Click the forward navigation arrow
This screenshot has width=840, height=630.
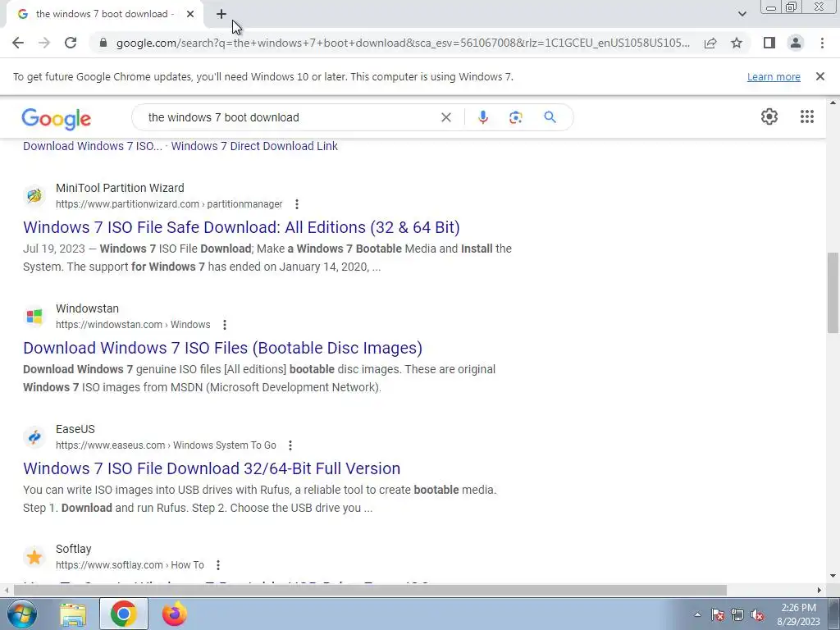click(x=44, y=43)
